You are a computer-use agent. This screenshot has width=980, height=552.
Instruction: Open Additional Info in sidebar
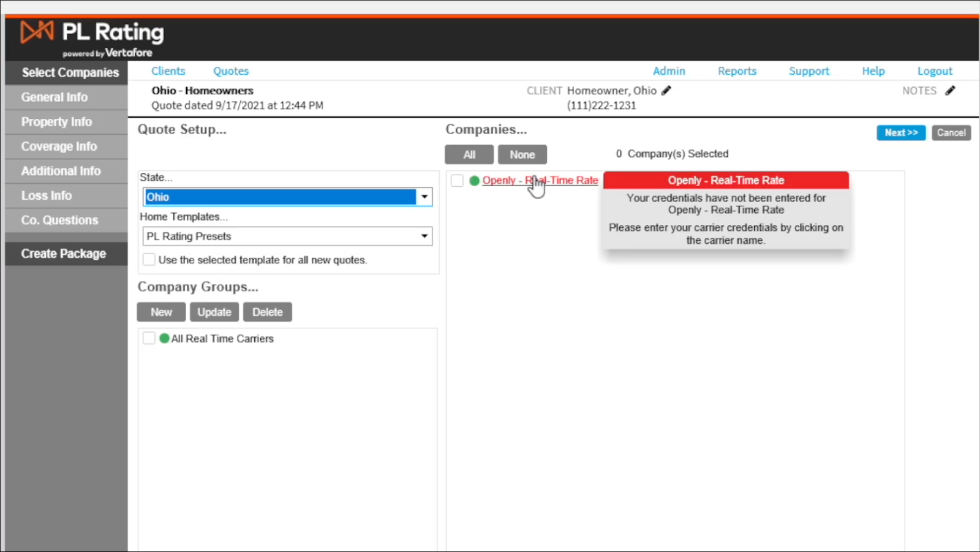click(67, 171)
